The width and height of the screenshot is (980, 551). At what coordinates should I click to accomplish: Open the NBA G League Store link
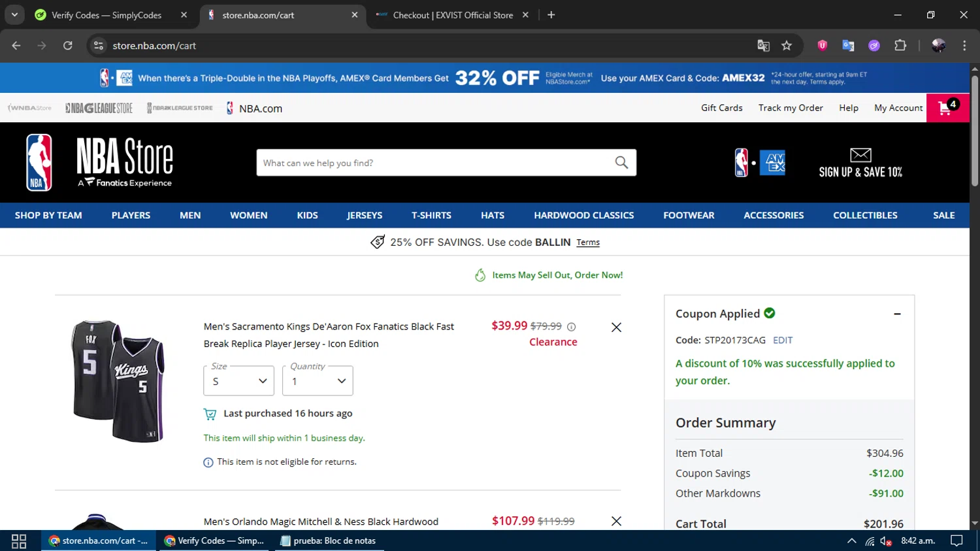[99, 108]
